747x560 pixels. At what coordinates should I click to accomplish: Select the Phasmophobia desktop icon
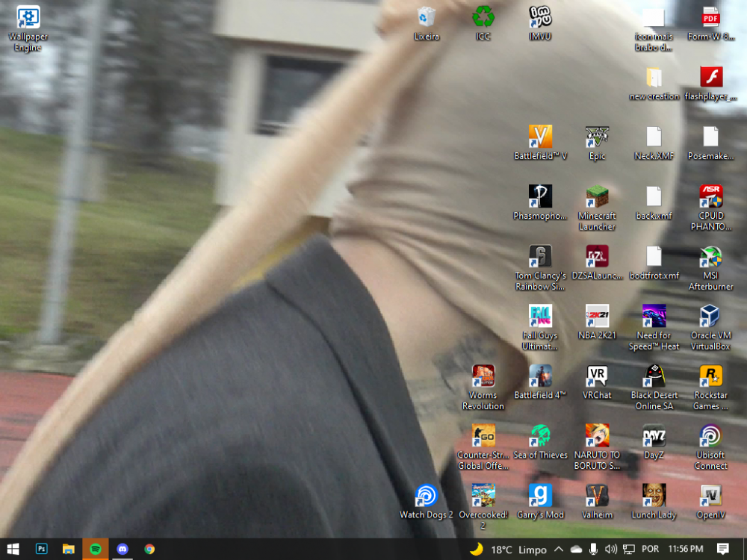(540, 198)
